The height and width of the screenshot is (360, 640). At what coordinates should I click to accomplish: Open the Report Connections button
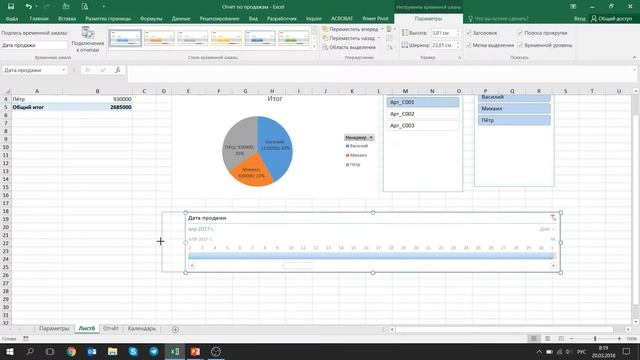87,40
